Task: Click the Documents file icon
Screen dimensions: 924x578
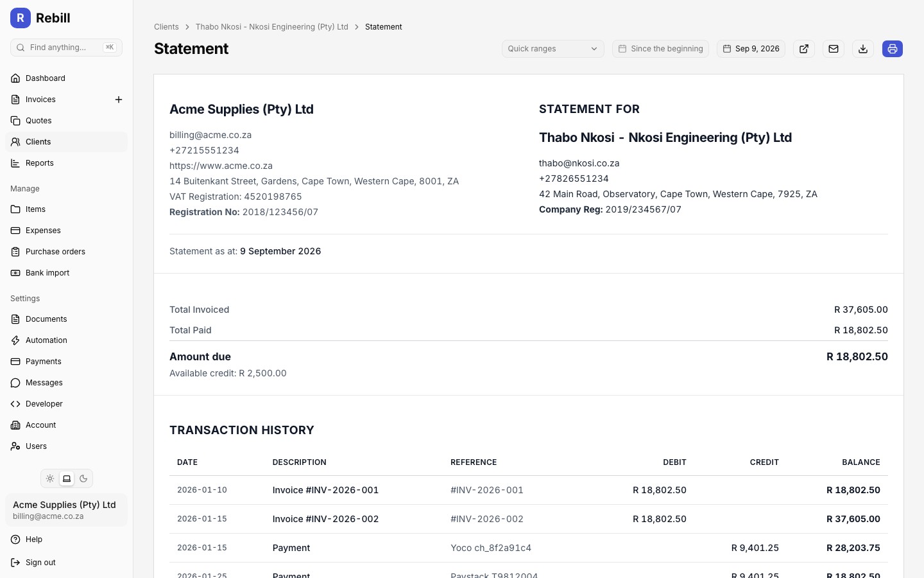Action: coord(15,319)
